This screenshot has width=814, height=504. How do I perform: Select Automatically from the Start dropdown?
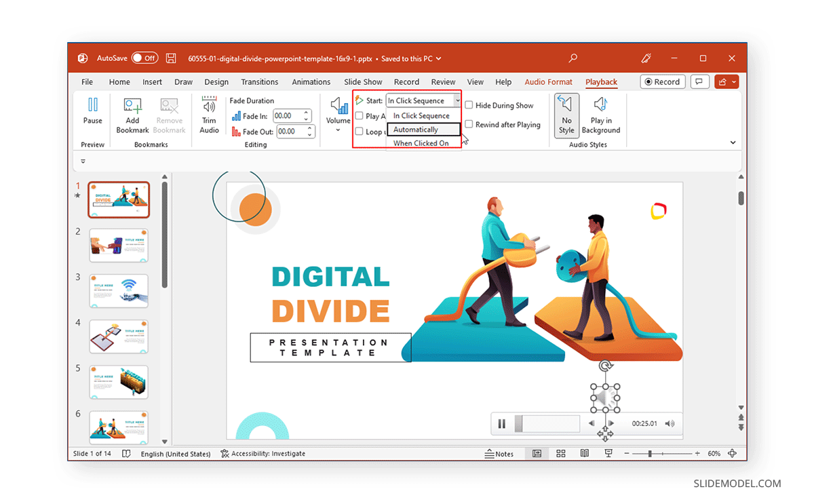421,130
